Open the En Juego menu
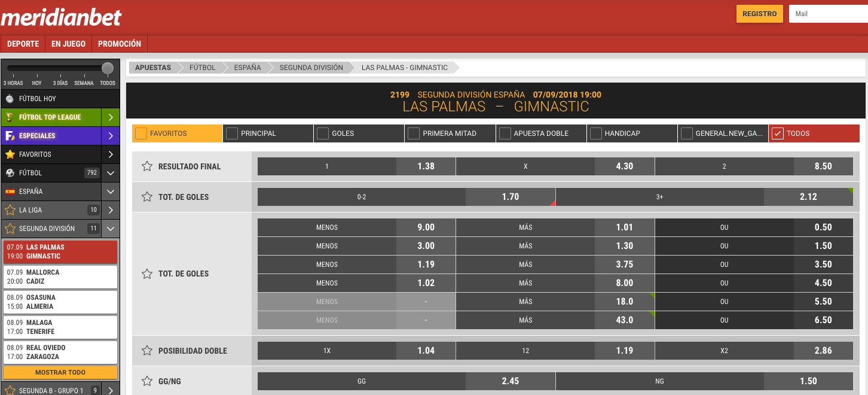This screenshot has height=395, width=868. pos(68,44)
